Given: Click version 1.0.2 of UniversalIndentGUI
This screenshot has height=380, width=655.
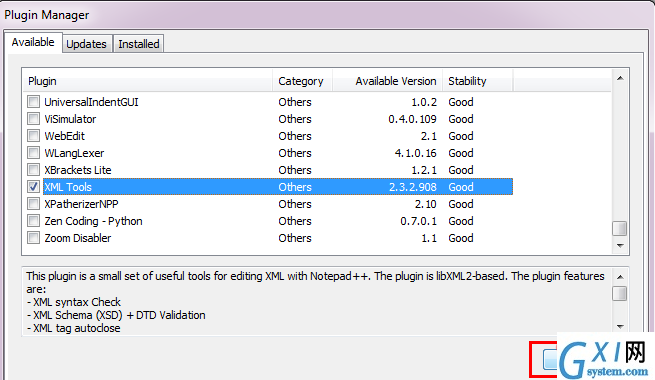Looking at the screenshot, I should point(424,102).
